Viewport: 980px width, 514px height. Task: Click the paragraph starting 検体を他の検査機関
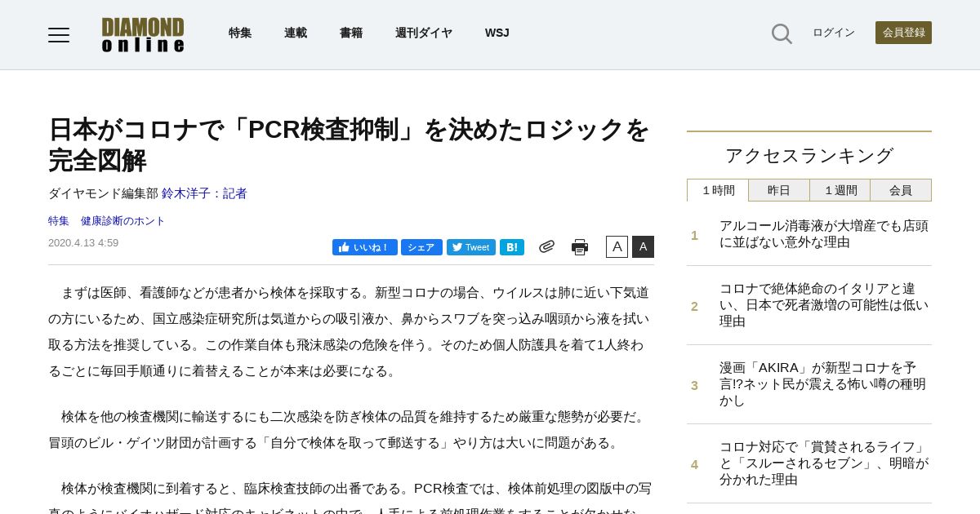[350, 429]
